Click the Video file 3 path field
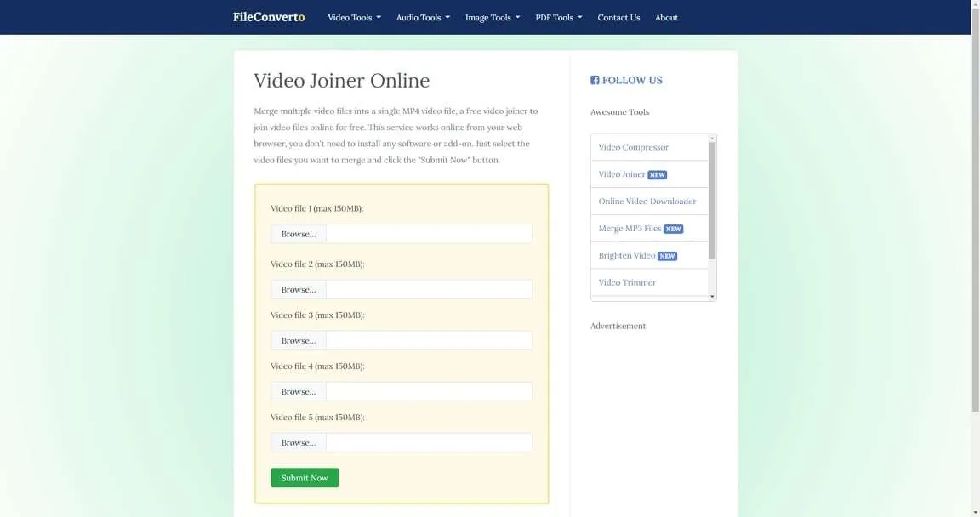This screenshot has height=517, width=980. [x=429, y=340]
